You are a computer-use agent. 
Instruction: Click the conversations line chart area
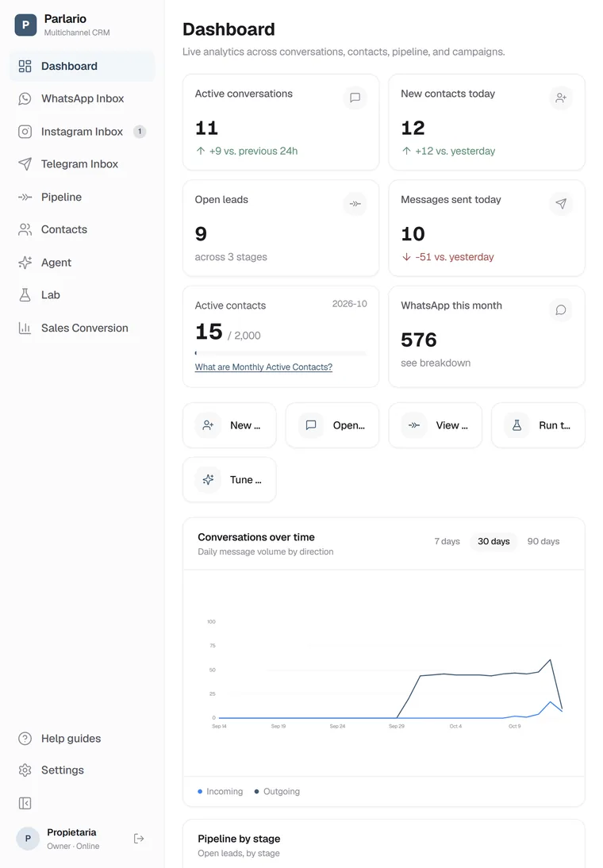click(x=384, y=673)
